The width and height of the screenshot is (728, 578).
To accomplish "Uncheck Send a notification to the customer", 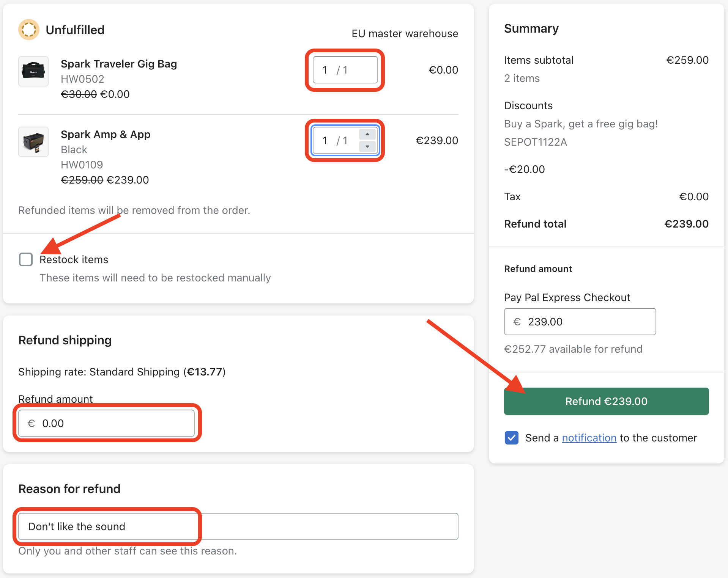I will (x=512, y=438).
